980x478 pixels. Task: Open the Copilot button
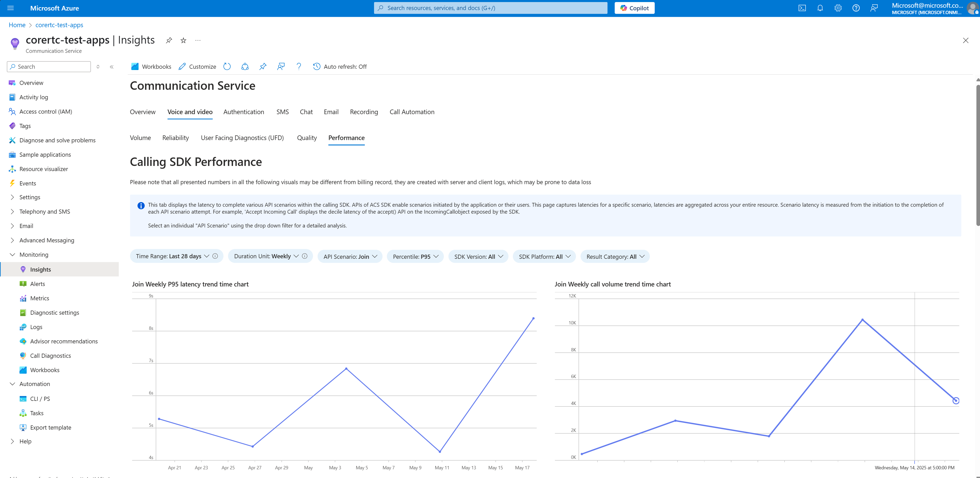[x=635, y=8]
